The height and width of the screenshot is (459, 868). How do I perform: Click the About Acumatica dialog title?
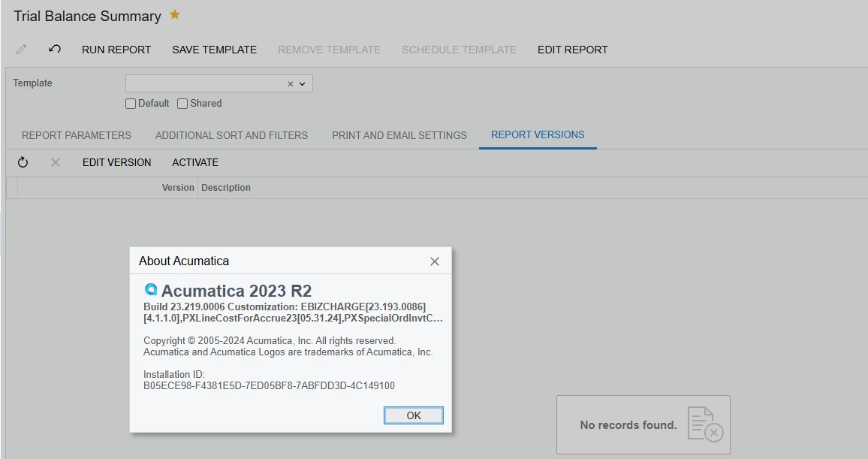pyautogui.click(x=184, y=261)
